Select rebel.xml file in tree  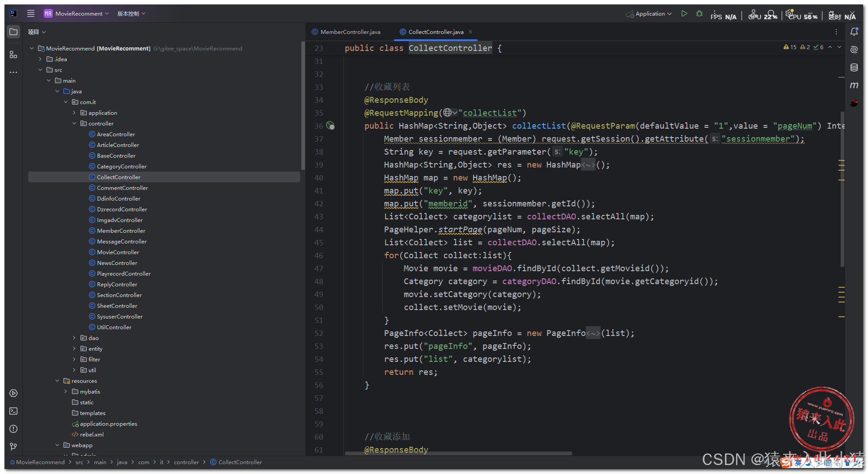(92, 434)
